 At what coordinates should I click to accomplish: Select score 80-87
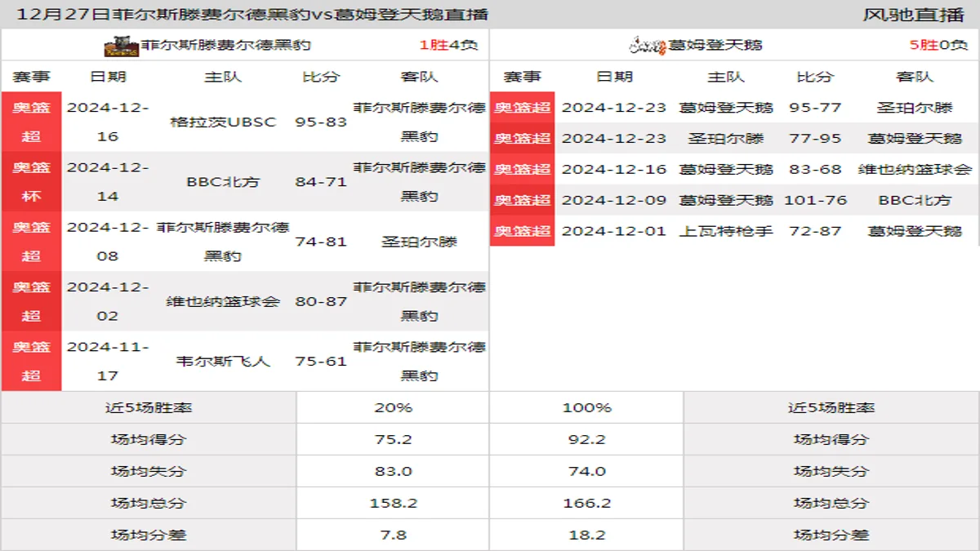(321, 301)
